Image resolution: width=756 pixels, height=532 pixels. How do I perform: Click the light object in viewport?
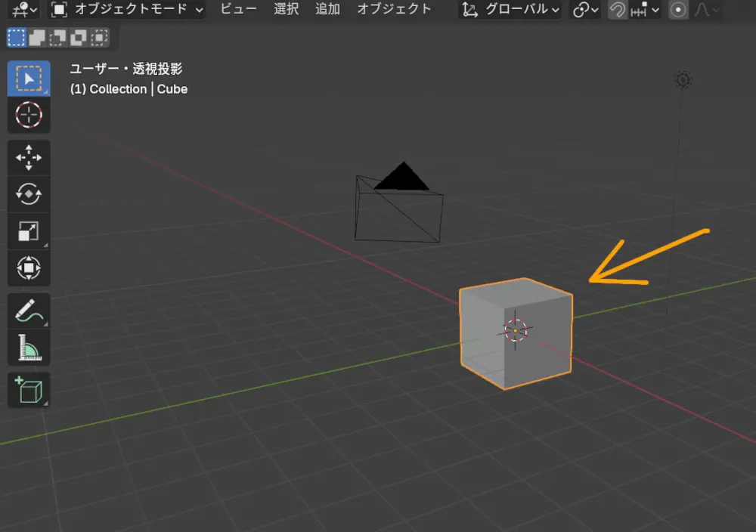(x=682, y=79)
